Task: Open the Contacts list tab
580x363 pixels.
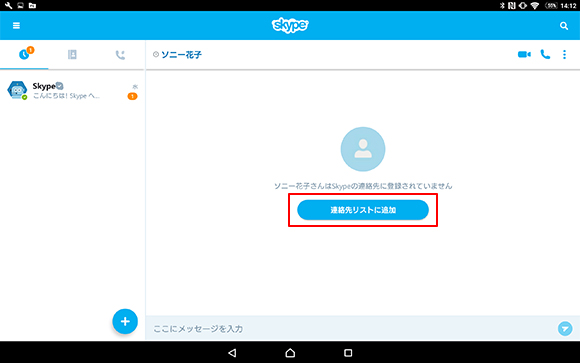Action: click(72, 54)
